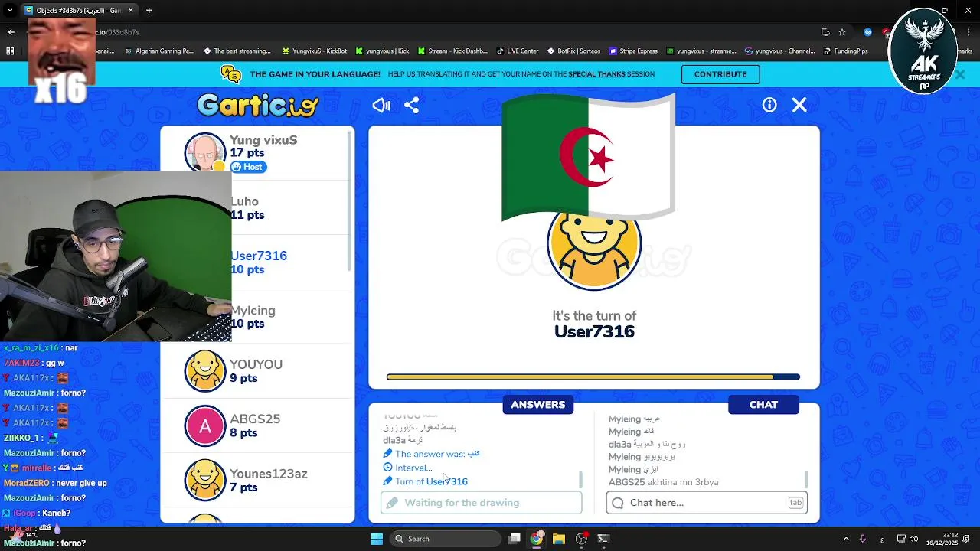Screen dimensions: 980x551
Task: Open the Windows Start menu
Action: [376, 539]
